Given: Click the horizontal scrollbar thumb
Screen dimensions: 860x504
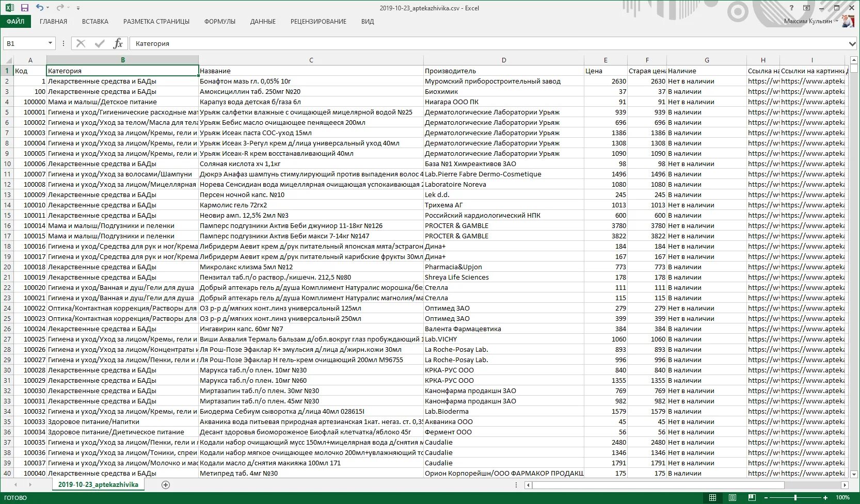Looking at the screenshot, I should (658, 485).
